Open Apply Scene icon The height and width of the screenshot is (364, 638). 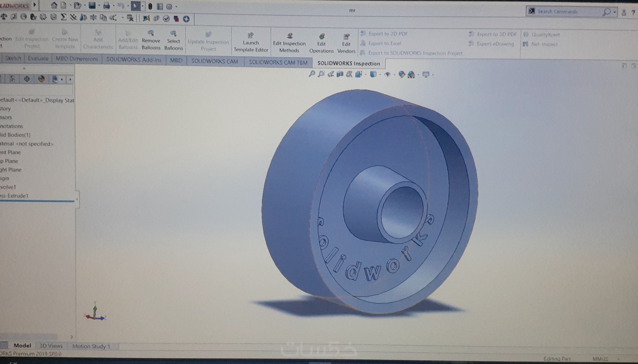pyautogui.click(x=411, y=75)
